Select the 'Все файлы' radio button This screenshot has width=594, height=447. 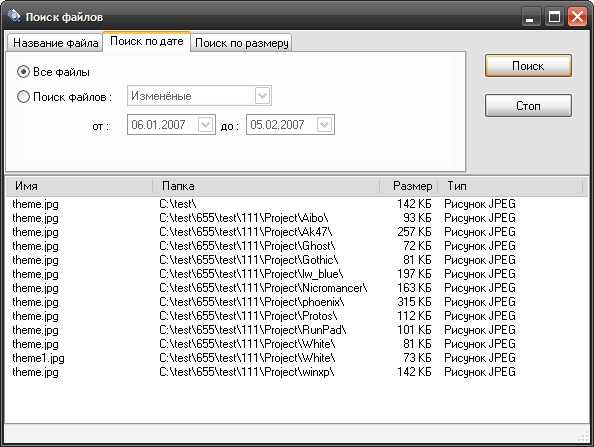23,72
